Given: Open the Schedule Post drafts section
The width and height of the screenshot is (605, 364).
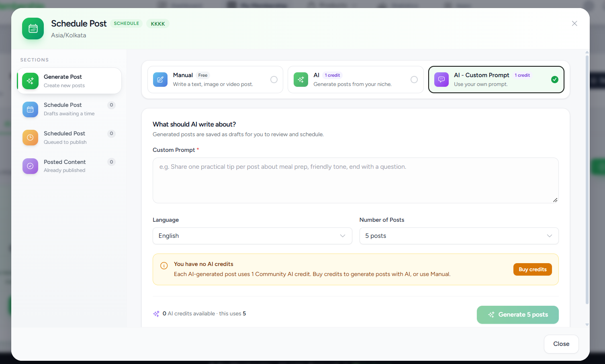Looking at the screenshot, I should tap(69, 109).
